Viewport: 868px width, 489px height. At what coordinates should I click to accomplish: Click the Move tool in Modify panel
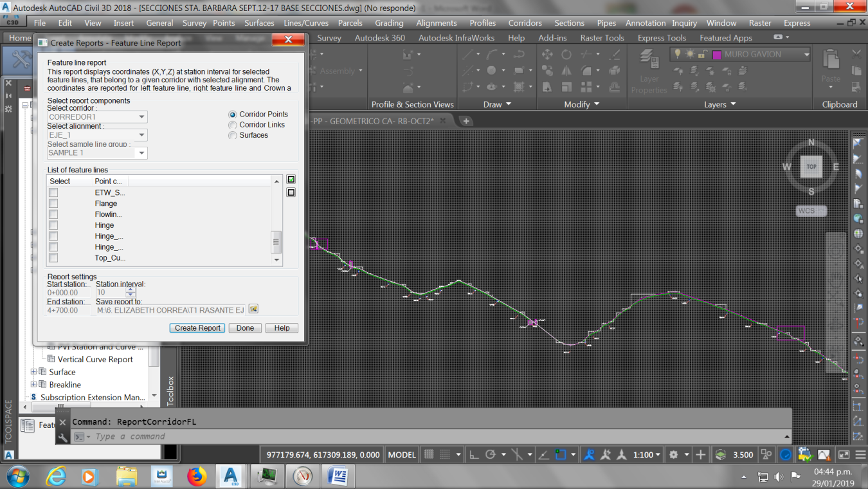coord(547,55)
